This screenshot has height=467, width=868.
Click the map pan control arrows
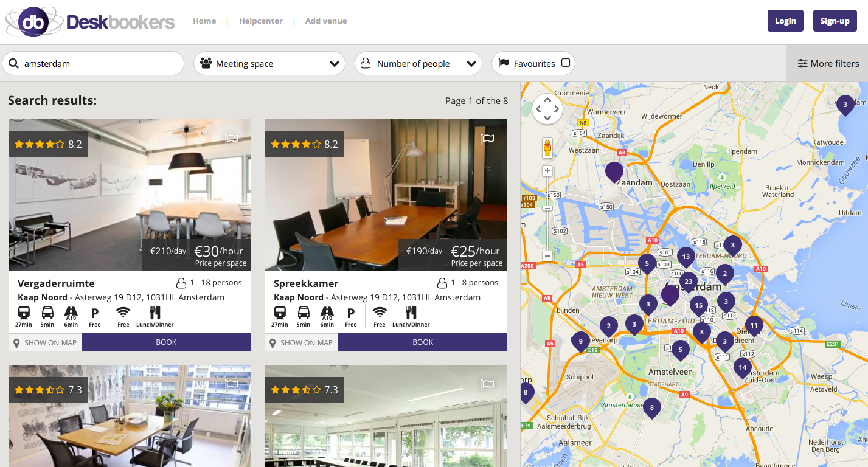(547, 109)
